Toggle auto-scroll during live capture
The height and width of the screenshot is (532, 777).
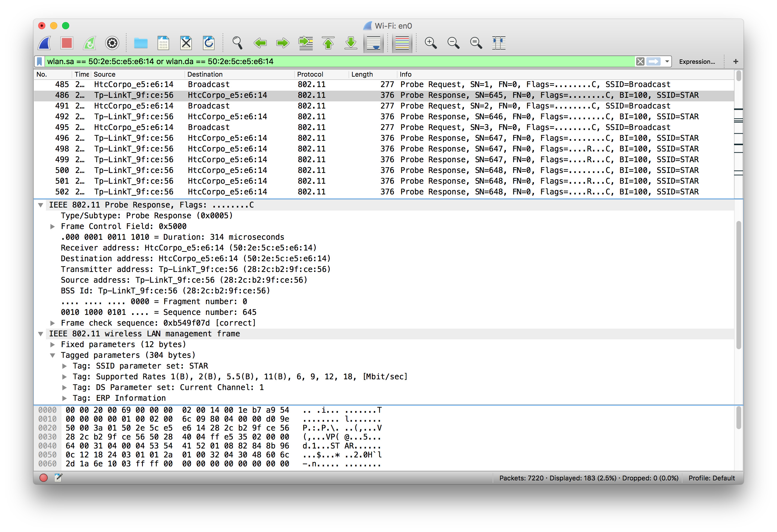pyautogui.click(x=374, y=43)
